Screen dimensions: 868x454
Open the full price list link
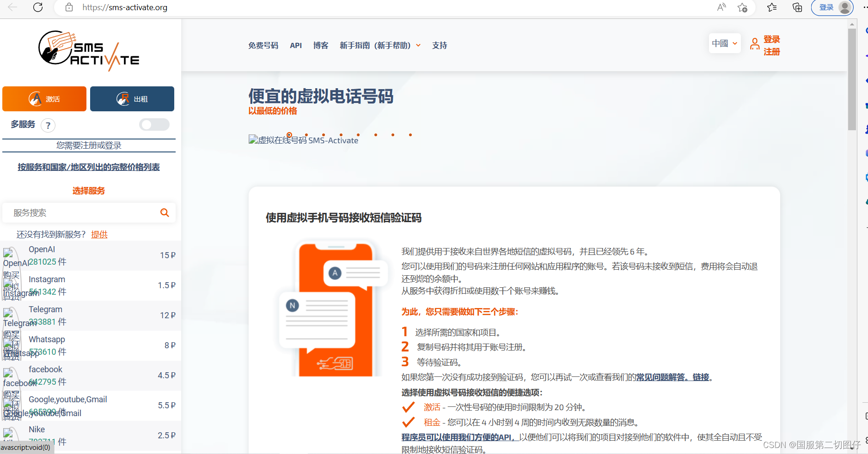tap(89, 167)
